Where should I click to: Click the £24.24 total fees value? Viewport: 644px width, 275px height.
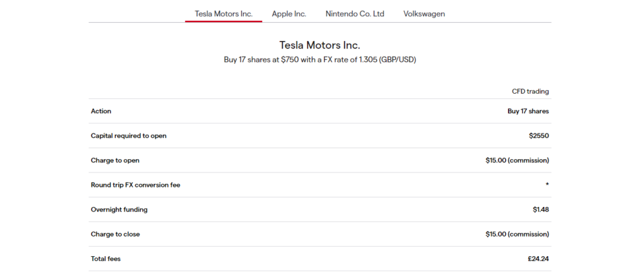pyautogui.click(x=538, y=259)
